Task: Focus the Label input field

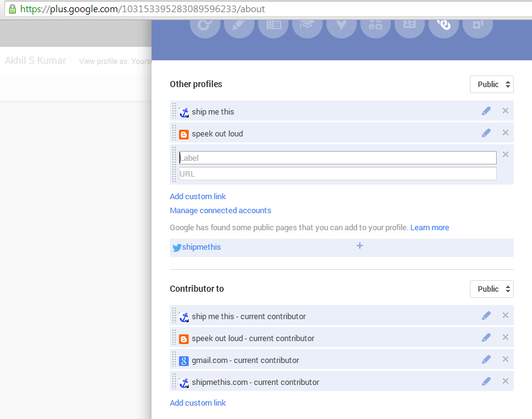Action: [338, 158]
